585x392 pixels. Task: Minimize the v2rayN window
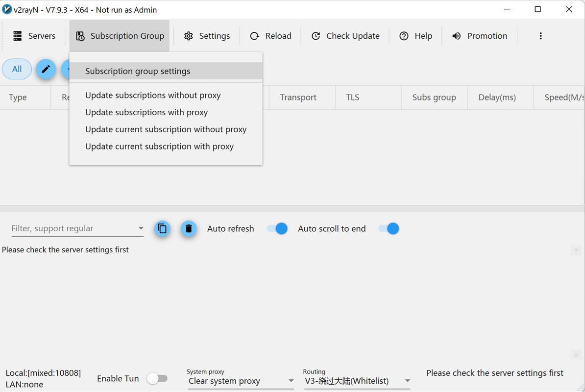(x=507, y=9)
